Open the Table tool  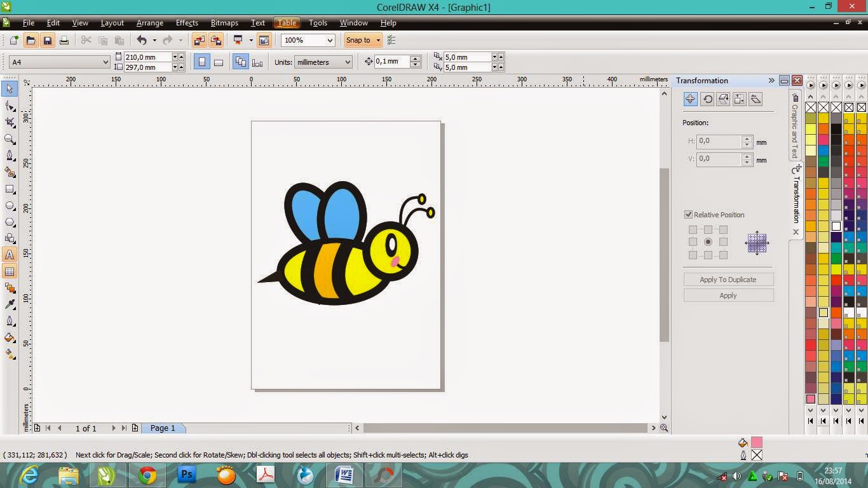click(x=9, y=271)
